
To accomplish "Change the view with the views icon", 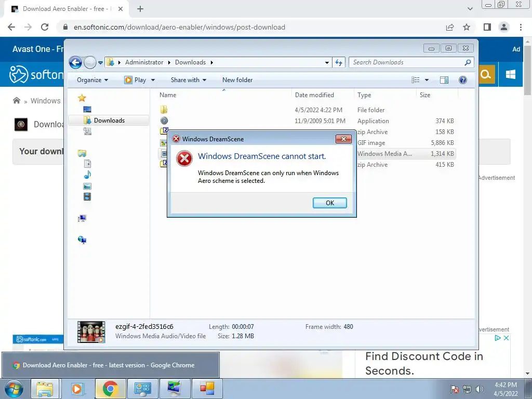I will [415, 80].
